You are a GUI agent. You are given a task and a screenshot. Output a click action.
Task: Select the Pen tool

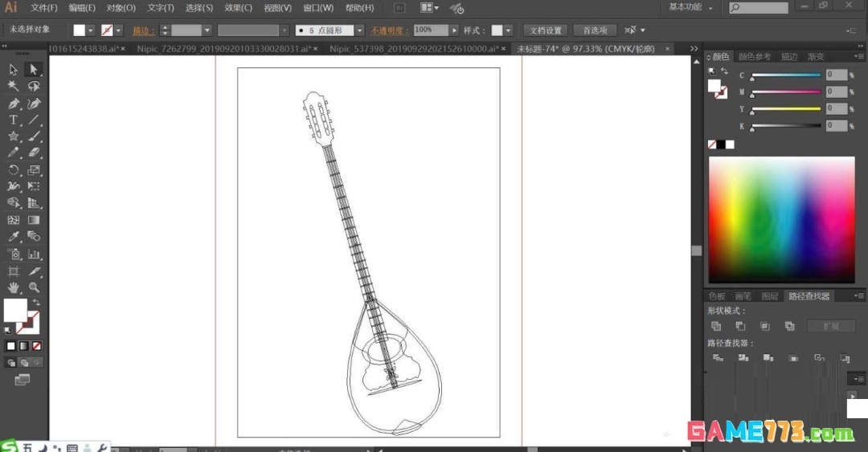[14, 104]
